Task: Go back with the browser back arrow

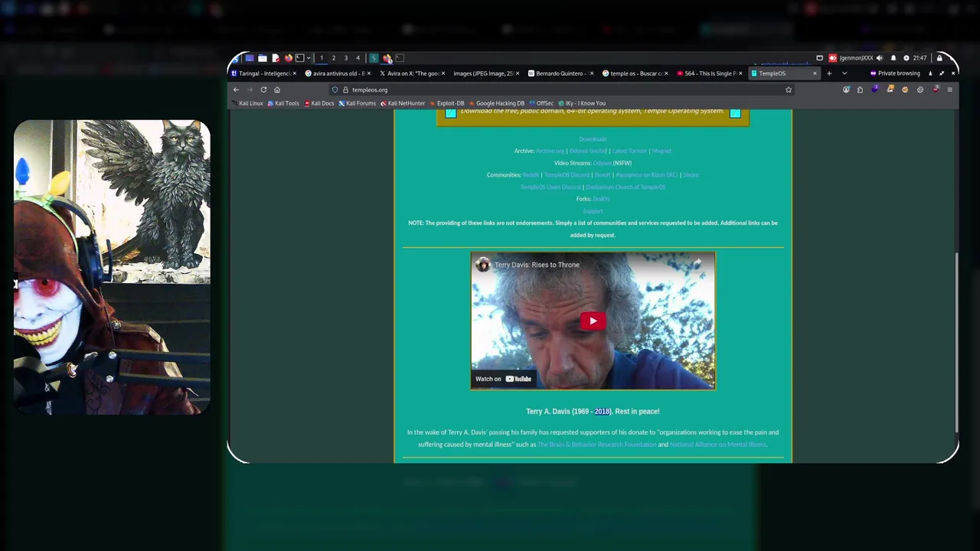Action: click(x=236, y=90)
